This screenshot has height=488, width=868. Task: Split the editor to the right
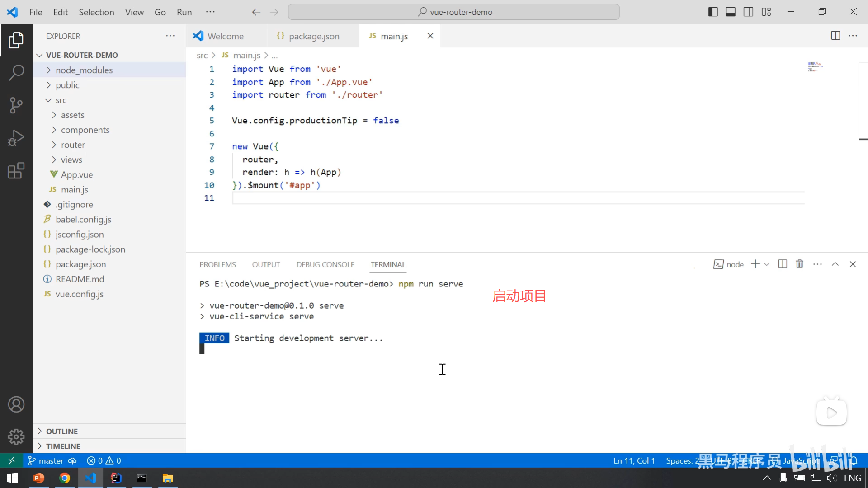(835, 36)
